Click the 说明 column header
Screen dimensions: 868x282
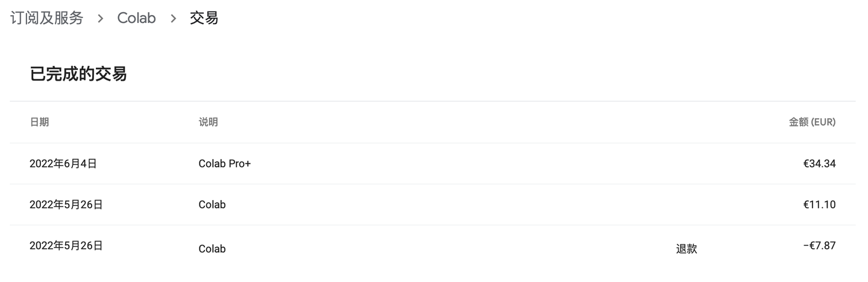click(208, 122)
